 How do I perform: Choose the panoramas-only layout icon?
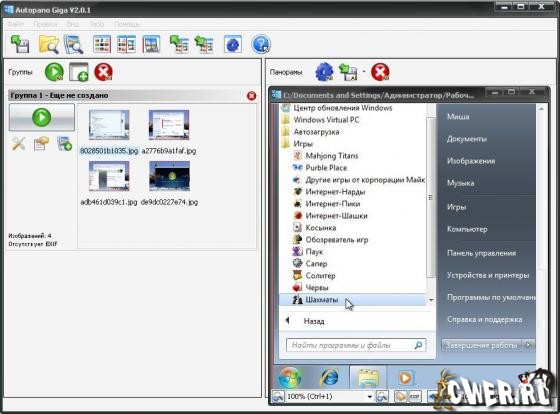tap(151, 44)
